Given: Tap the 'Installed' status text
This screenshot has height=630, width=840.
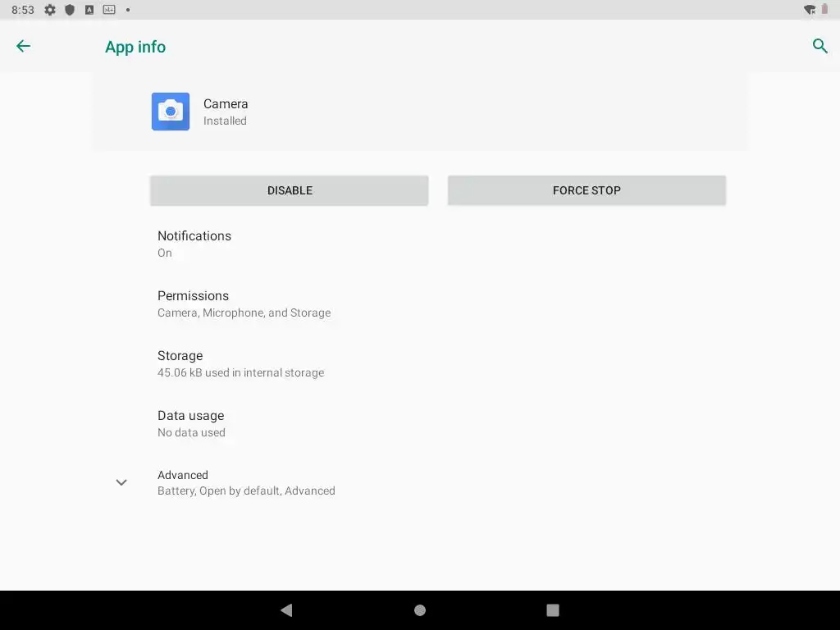Looking at the screenshot, I should pos(225,121).
